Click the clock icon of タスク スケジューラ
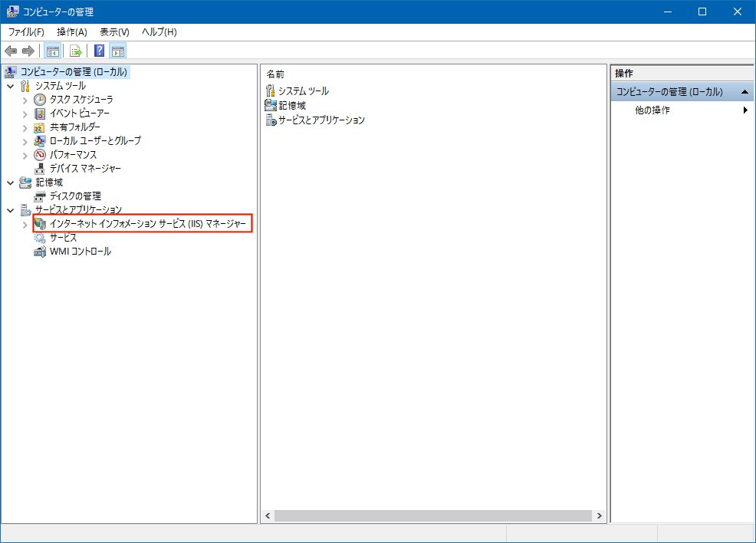Viewport: 756px width, 543px height. (40, 100)
